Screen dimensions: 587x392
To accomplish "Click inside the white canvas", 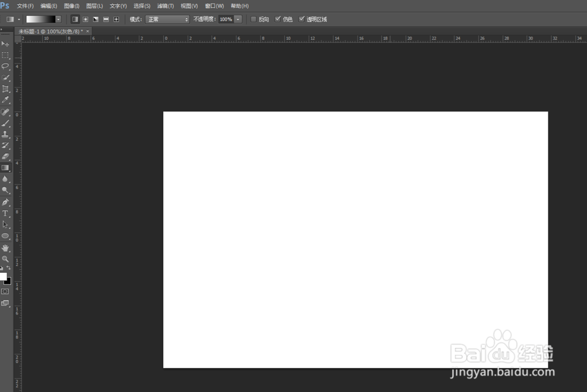I will [x=356, y=239].
